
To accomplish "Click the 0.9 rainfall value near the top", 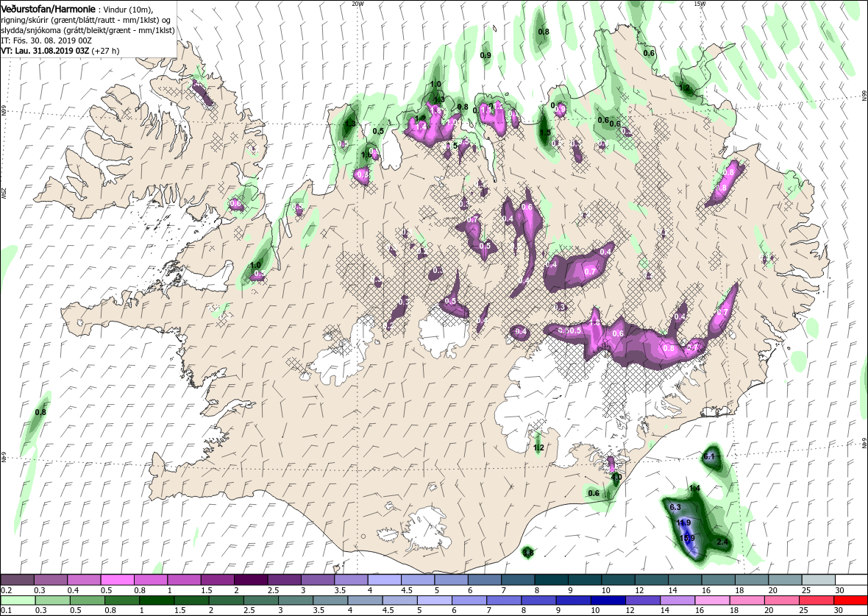I will coord(485,55).
